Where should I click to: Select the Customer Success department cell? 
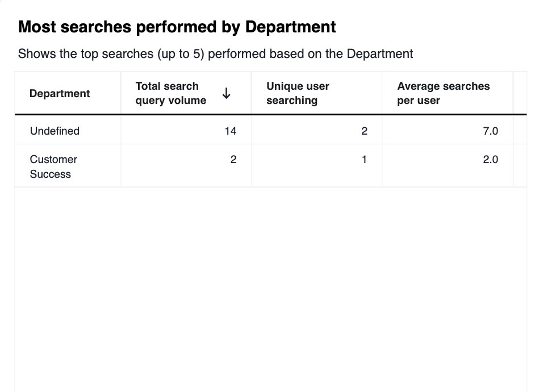click(x=53, y=166)
